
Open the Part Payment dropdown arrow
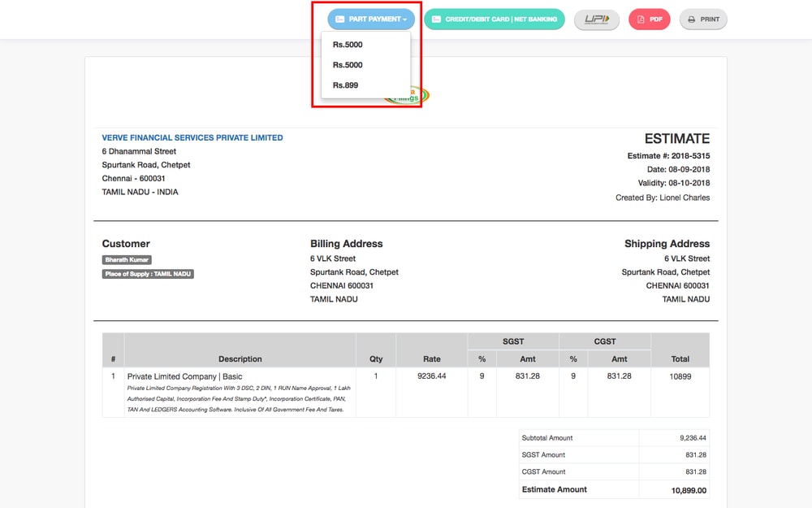[403, 19]
